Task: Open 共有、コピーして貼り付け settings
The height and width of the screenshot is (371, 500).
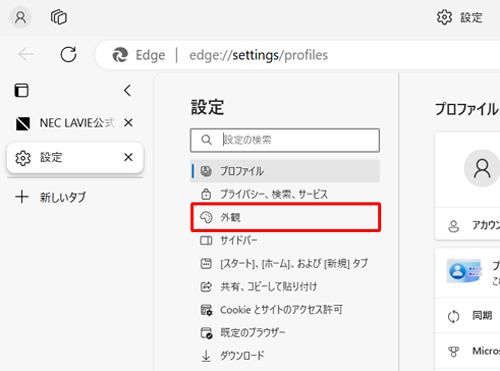Action: pyautogui.click(x=285, y=286)
